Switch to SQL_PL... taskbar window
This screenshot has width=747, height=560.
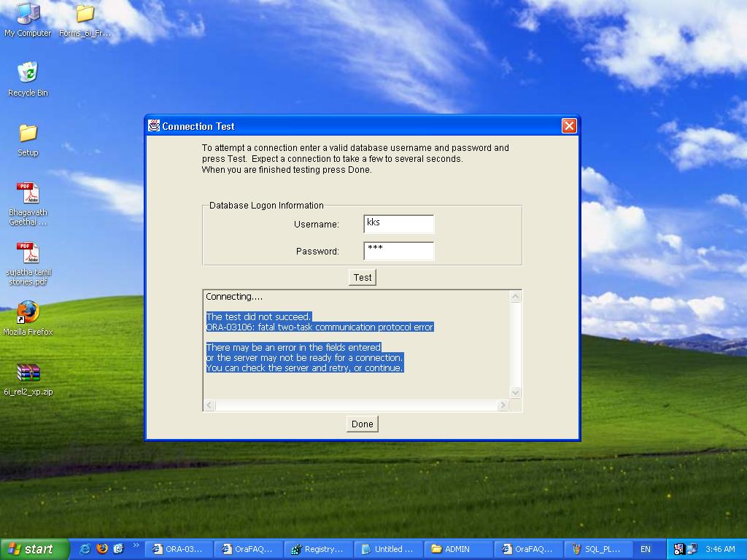coord(598,549)
